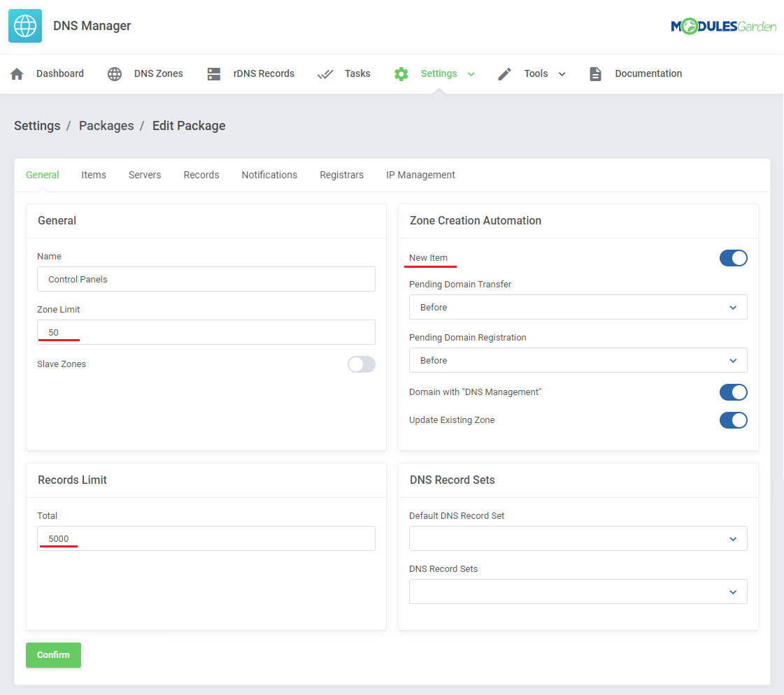Disable the New Item toggle
Image resolution: width=784 pixels, height=695 pixels.
tap(733, 258)
